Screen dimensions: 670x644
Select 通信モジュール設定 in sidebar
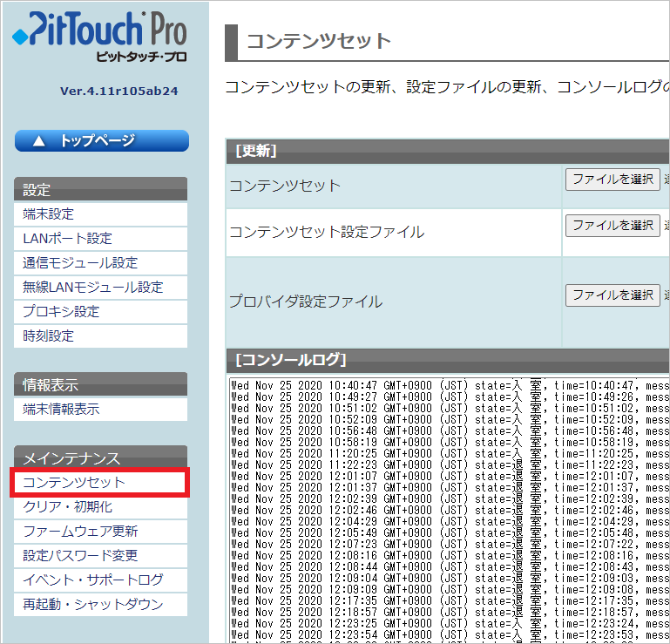click(x=80, y=263)
